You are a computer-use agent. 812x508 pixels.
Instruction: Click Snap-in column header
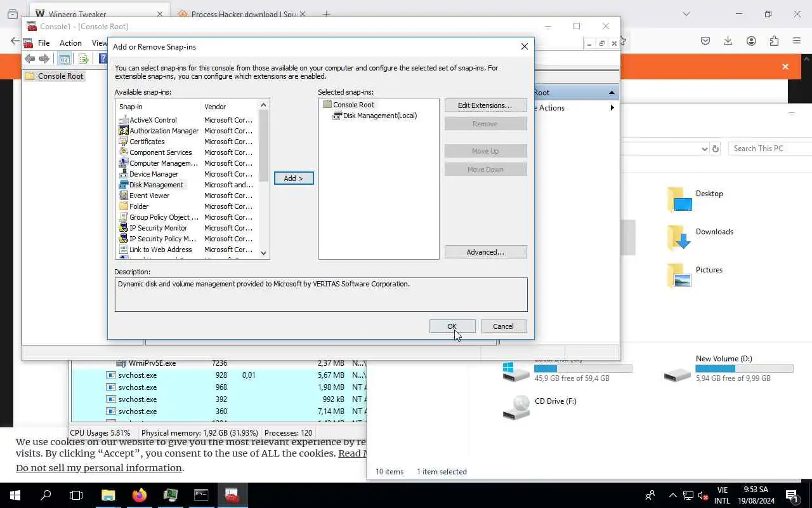point(159,107)
